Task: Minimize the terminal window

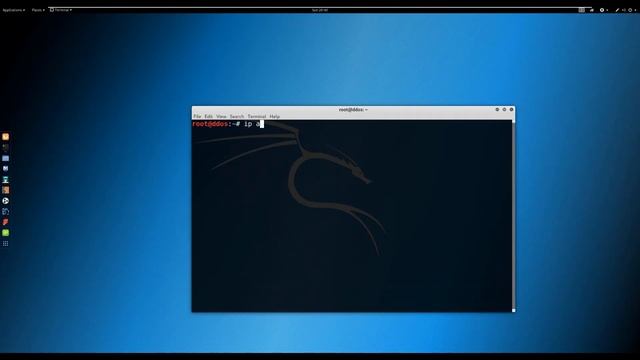Action: tap(497, 109)
